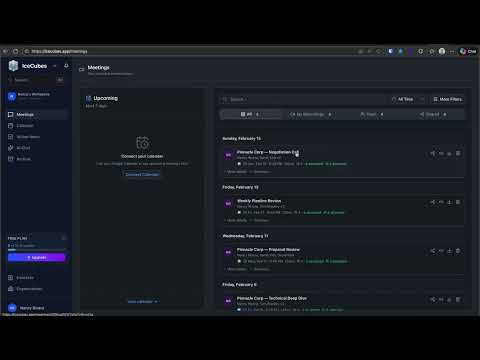The image size is (480, 360).
Task: Open the More Filters panel
Action: [447, 99]
